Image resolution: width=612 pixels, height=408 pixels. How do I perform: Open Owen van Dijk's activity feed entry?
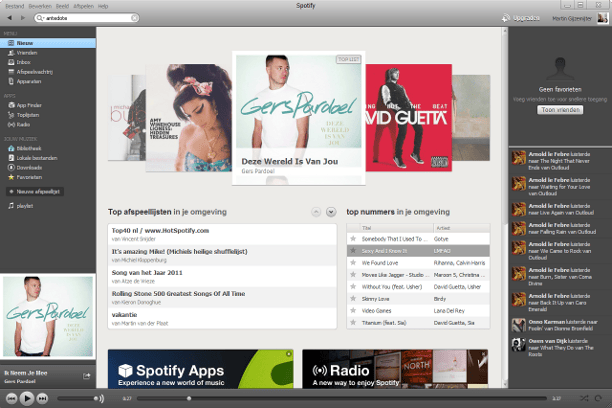560,347
